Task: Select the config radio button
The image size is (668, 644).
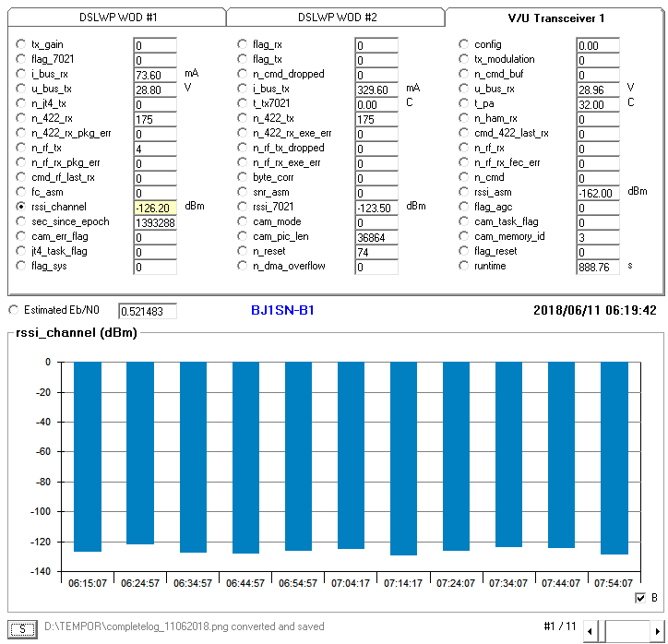Action: pos(463,44)
